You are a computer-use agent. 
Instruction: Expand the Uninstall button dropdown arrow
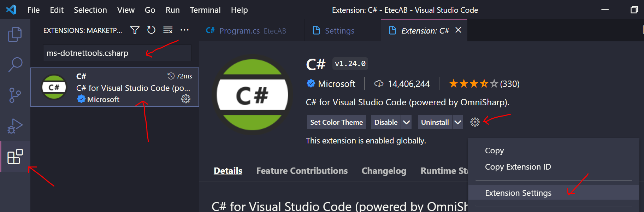[x=458, y=122]
